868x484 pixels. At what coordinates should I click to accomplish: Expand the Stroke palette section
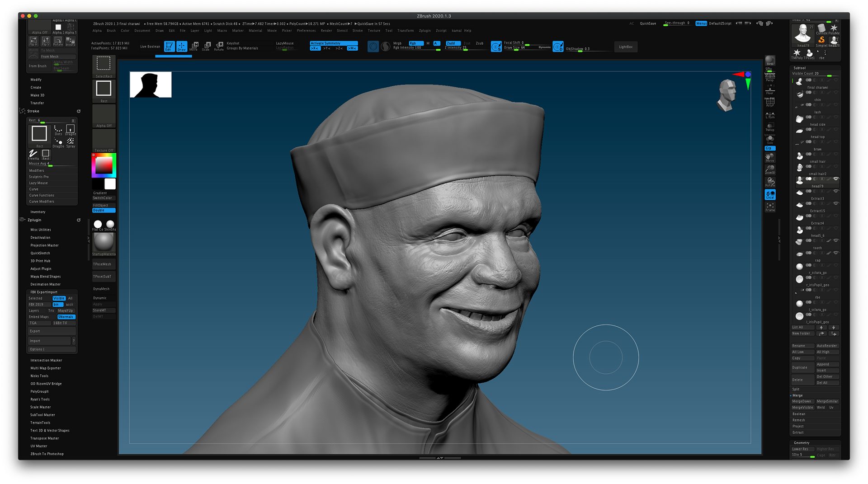(x=33, y=111)
